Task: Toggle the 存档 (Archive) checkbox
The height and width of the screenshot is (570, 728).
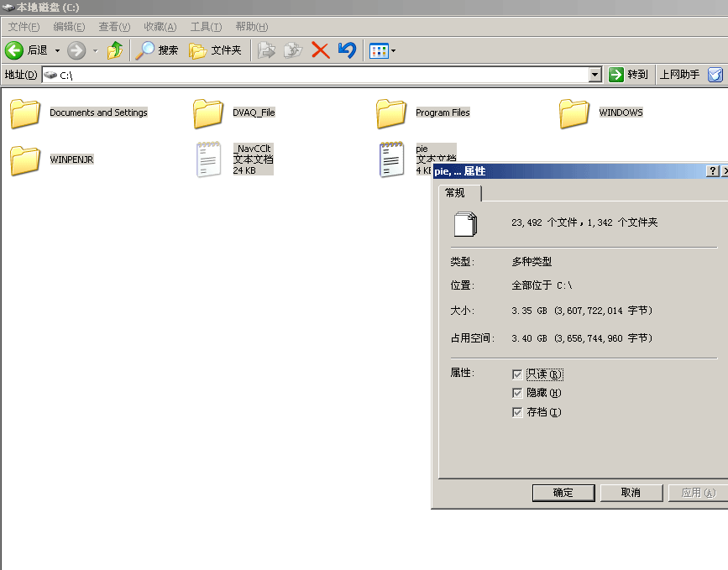Action: [517, 412]
